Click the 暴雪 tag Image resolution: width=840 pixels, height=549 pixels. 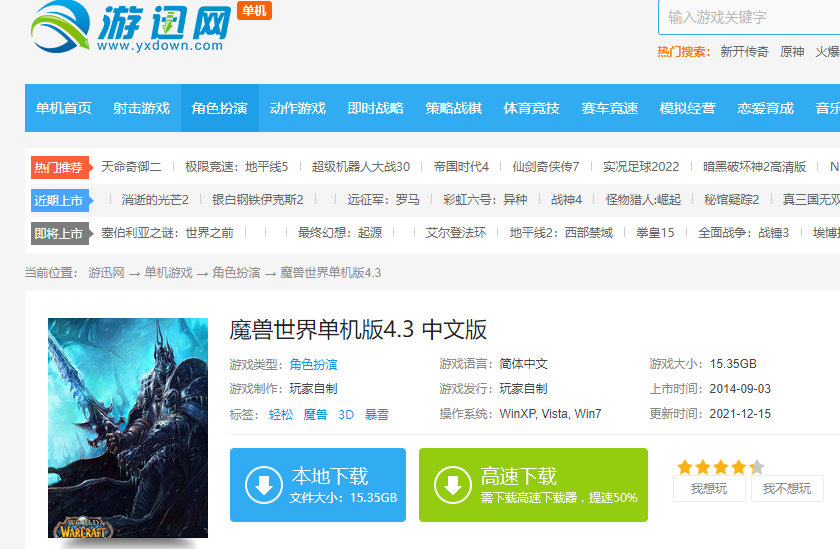(x=377, y=415)
